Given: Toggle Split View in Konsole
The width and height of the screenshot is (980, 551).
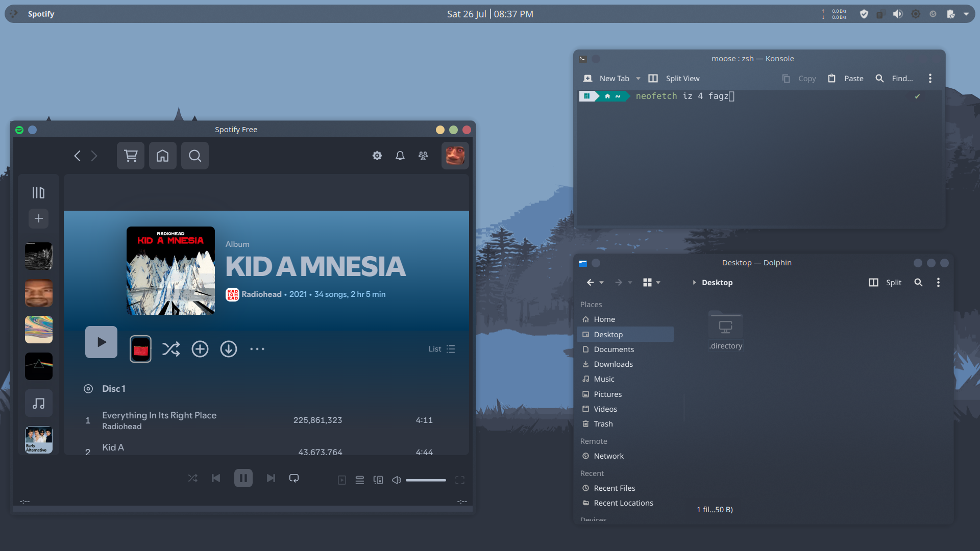Looking at the screenshot, I should coord(674,79).
